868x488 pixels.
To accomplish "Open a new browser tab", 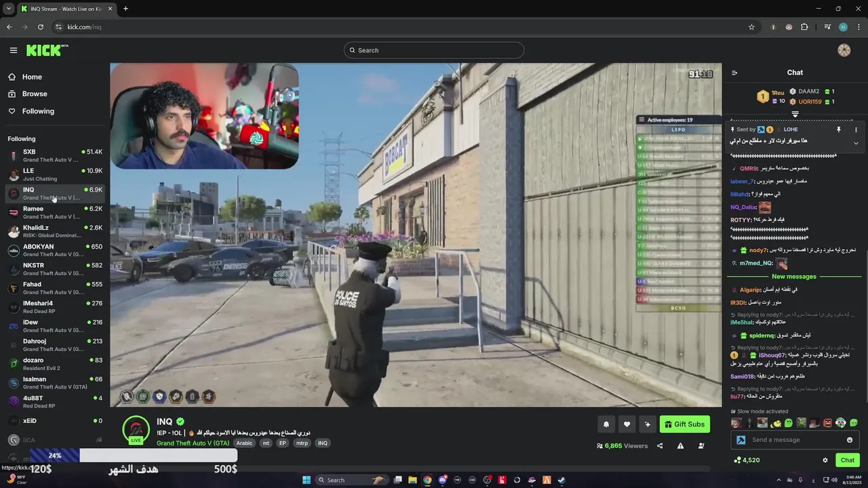I will pyautogui.click(x=125, y=9).
